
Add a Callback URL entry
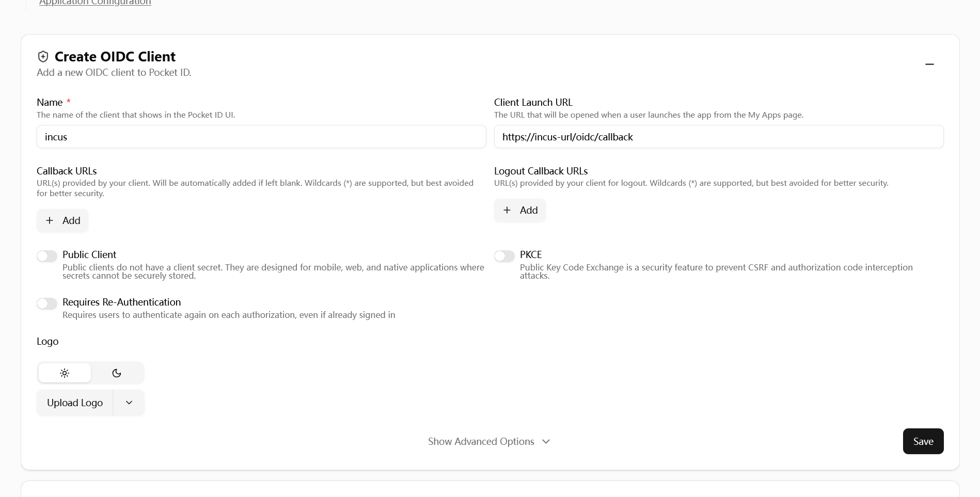[x=62, y=221]
